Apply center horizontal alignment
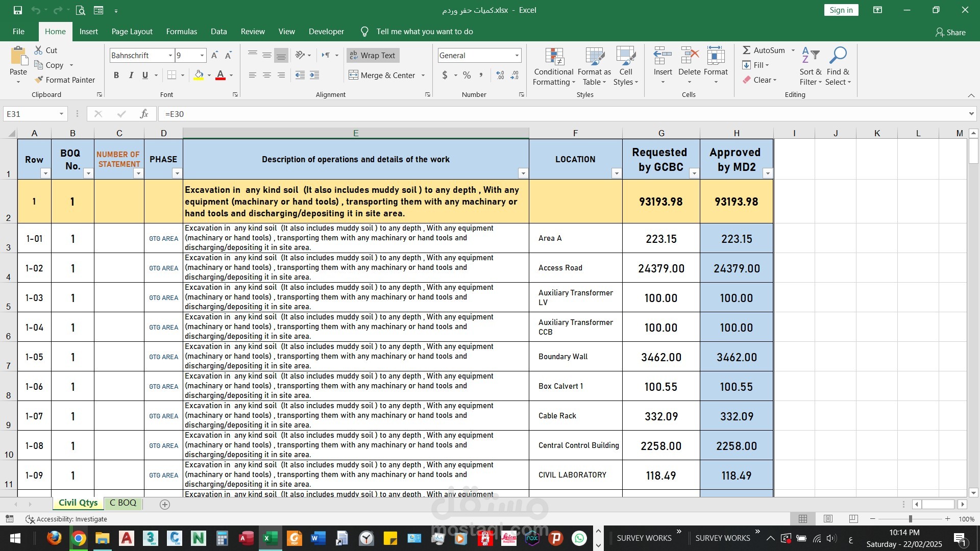Viewport: 980px width, 551px height. tap(266, 75)
